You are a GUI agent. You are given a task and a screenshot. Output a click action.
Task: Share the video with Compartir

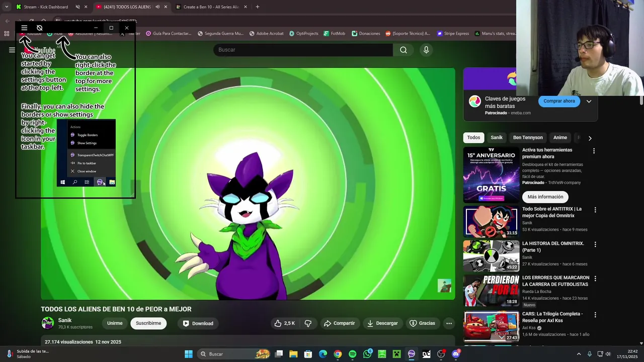click(x=339, y=323)
